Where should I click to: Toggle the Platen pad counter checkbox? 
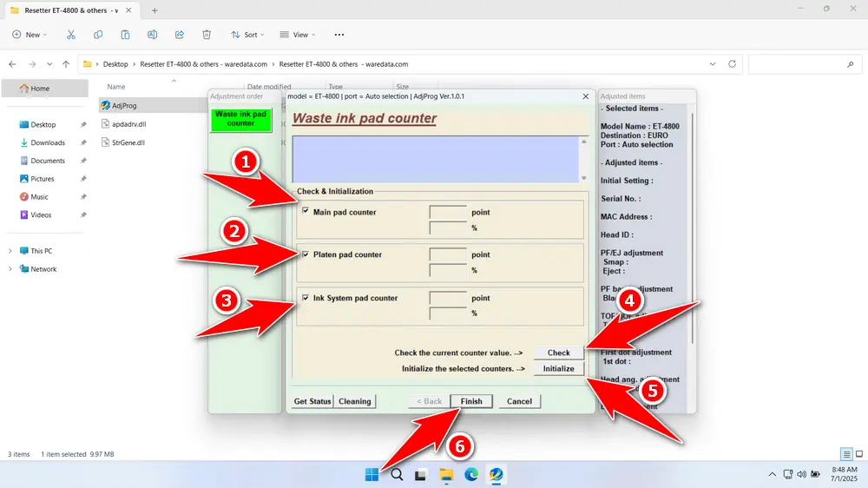pos(306,254)
